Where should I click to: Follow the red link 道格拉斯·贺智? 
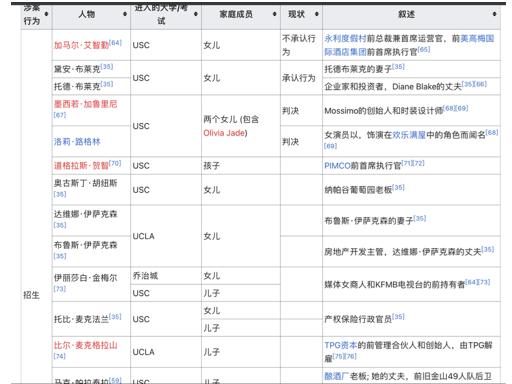pyautogui.click(x=81, y=165)
